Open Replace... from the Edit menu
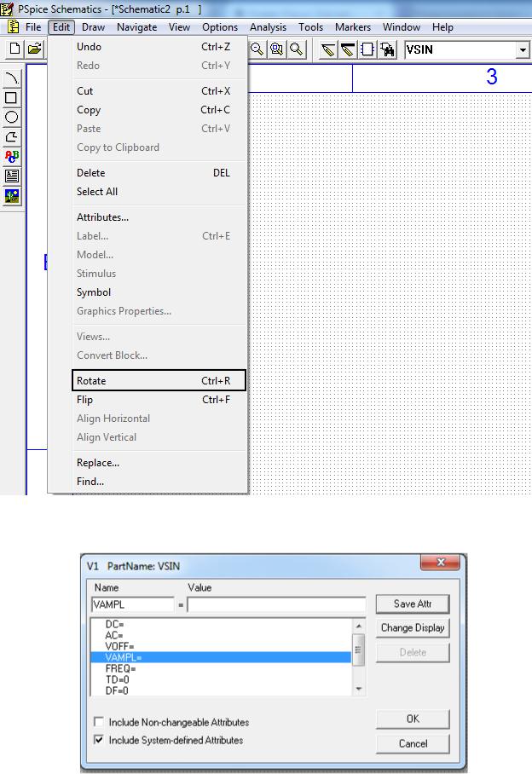This screenshot has height=774, width=532. (x=159, y=463)
